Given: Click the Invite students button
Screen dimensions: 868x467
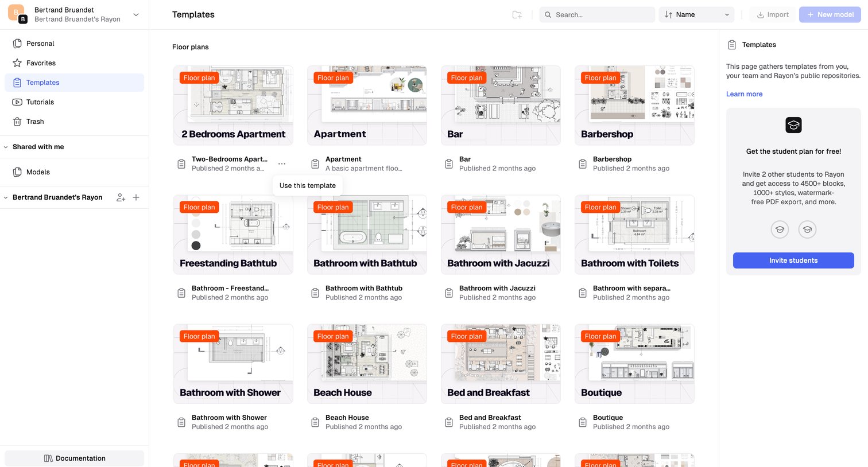Looking at the screenshot, I should click(793, 260).
